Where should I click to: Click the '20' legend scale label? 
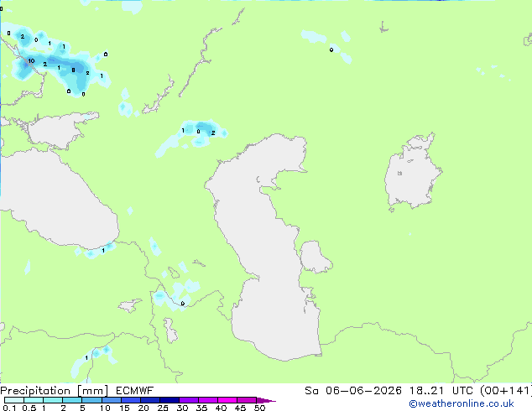(143, 408)
